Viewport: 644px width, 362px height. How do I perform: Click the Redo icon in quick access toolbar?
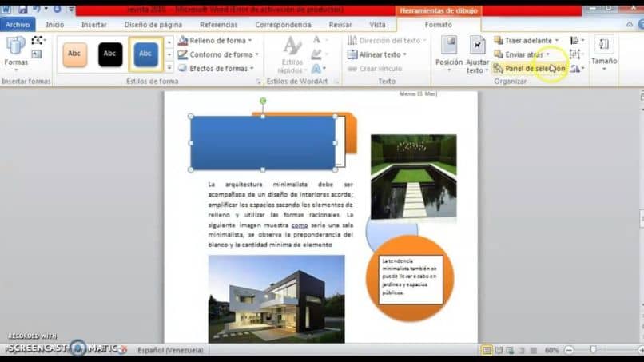[x=57, y=9]
